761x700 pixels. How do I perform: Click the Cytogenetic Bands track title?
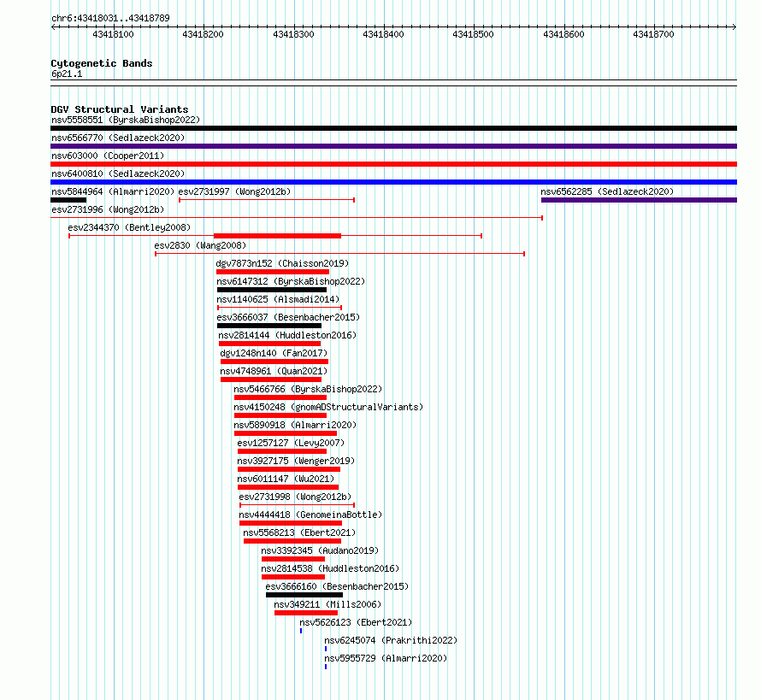(102, 63)
